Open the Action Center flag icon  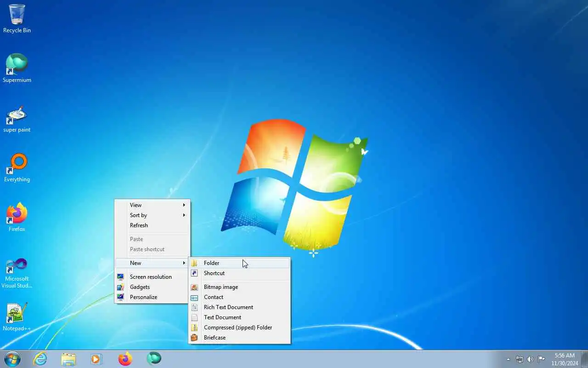pos(542,359)
